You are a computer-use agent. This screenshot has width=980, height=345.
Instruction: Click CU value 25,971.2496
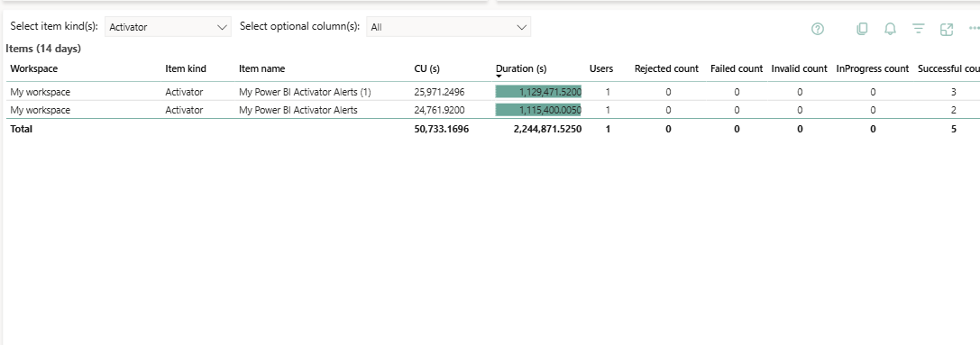pyautogui.click(x=439, y=92)
